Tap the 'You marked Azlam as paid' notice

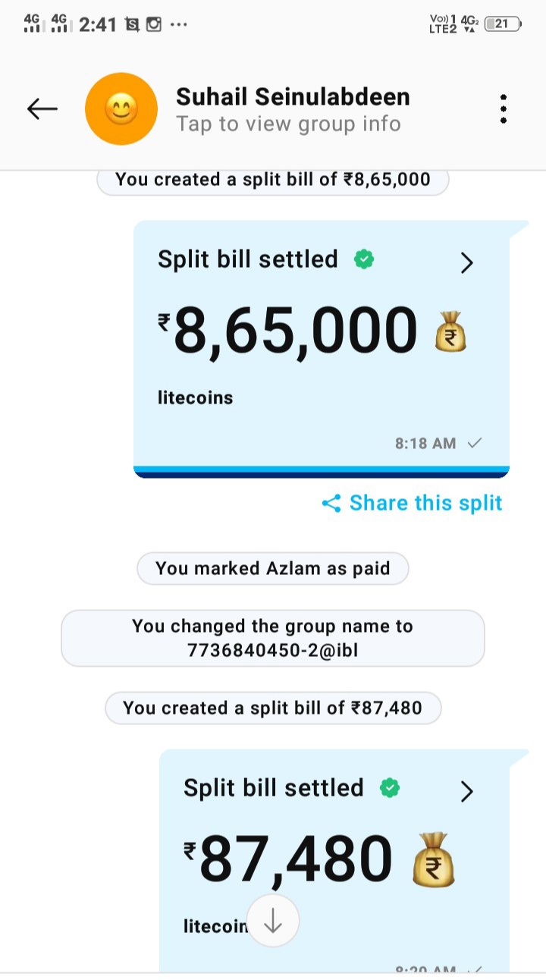272,569
